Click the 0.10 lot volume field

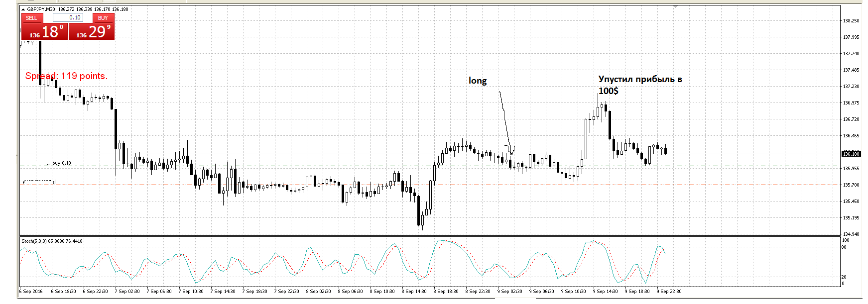pyautogui.click(x=68, y=18)
